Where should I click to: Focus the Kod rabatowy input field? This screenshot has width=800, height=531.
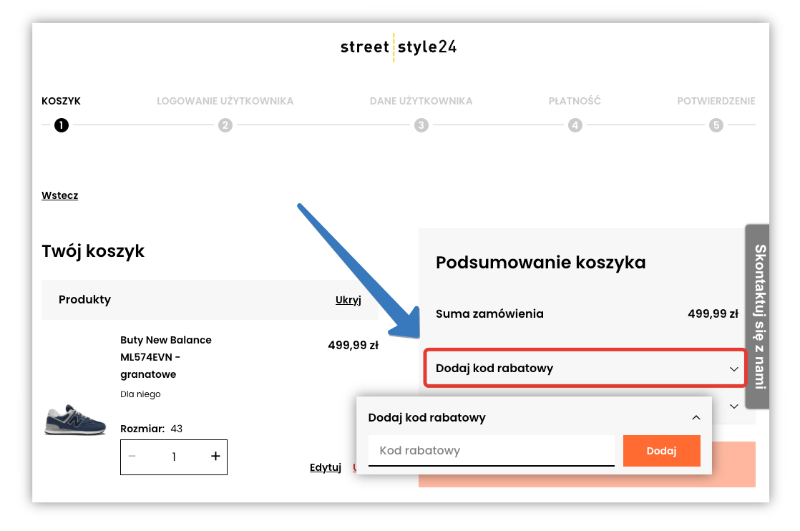point(491,451)
